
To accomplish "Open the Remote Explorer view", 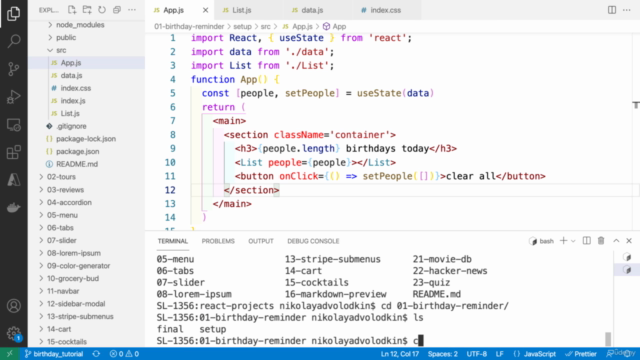I will [13, 125].
